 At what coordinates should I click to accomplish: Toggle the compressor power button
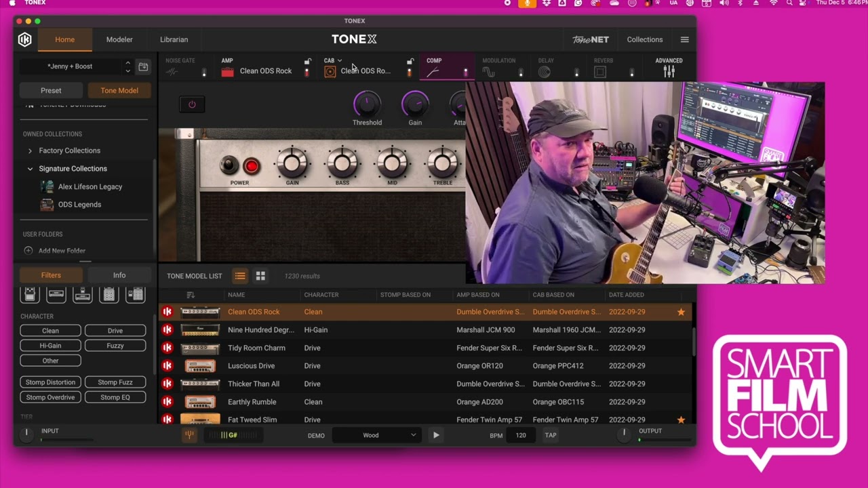(x=192, y=104)
